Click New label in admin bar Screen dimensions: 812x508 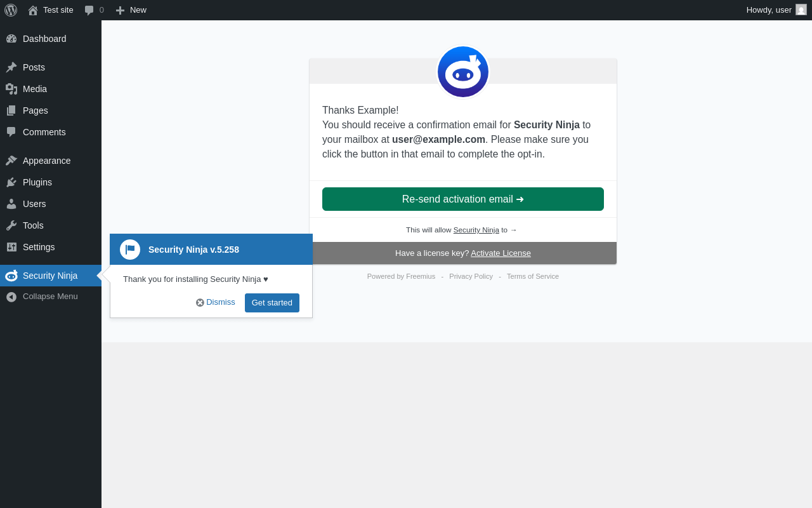138,10
